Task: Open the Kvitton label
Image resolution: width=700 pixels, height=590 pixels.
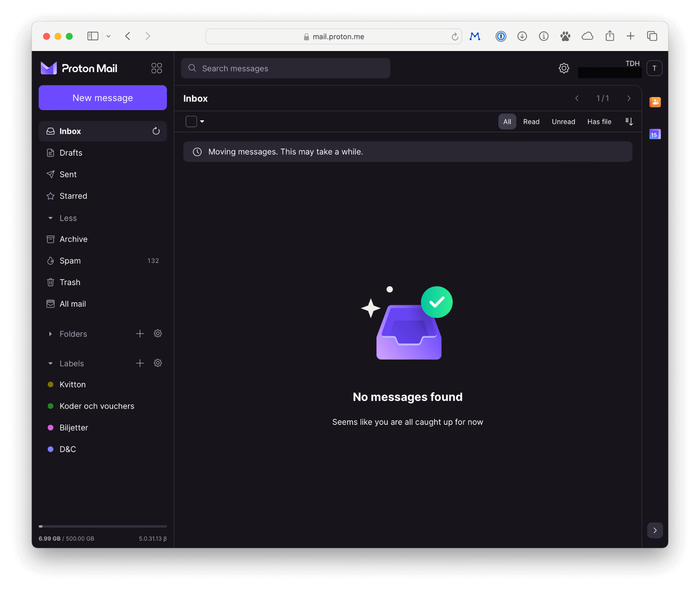Action: click(73, 384)
